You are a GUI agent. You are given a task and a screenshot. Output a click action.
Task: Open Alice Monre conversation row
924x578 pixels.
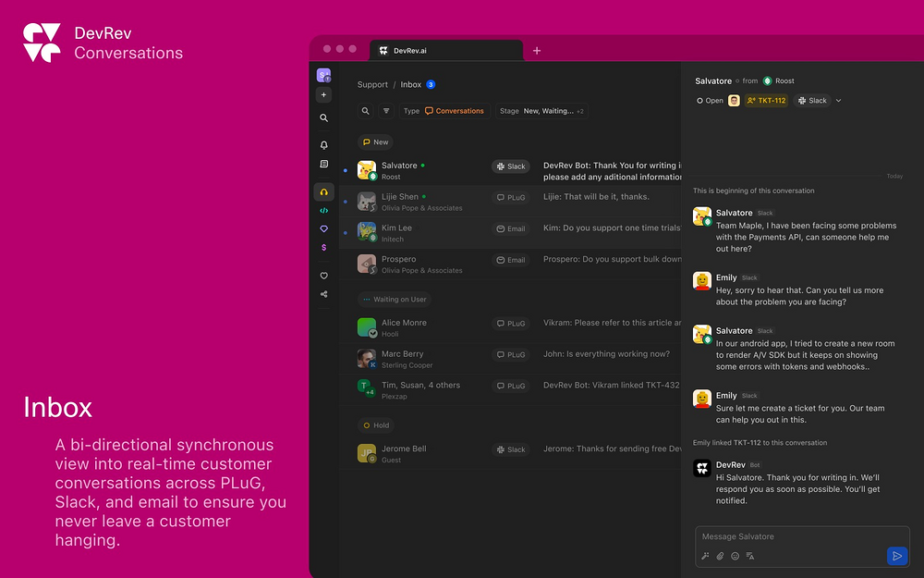pos(510,327)
